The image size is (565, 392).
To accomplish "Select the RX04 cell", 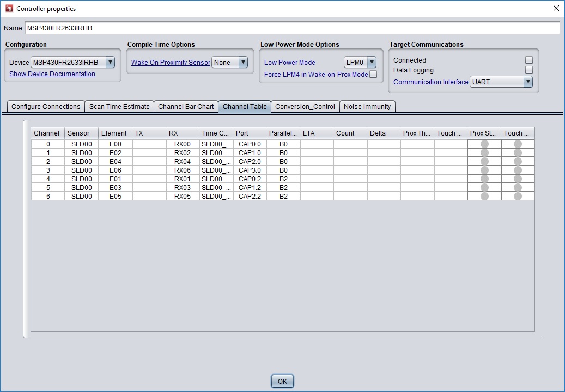I will point(183,161).
